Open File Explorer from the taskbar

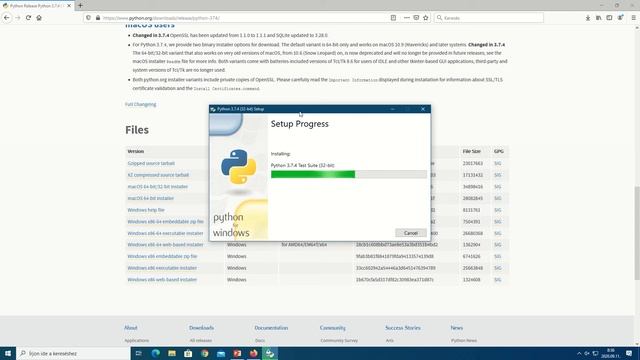coord(172,353)
